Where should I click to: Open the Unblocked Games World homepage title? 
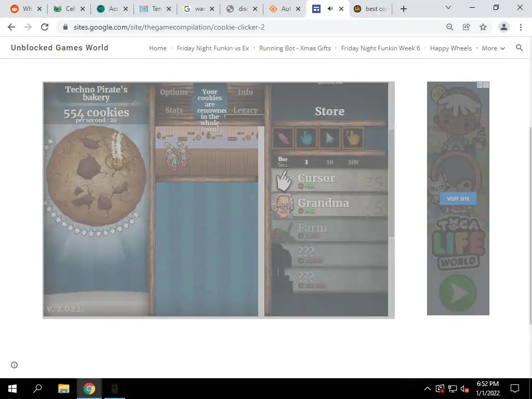click(x=60, y=48)
